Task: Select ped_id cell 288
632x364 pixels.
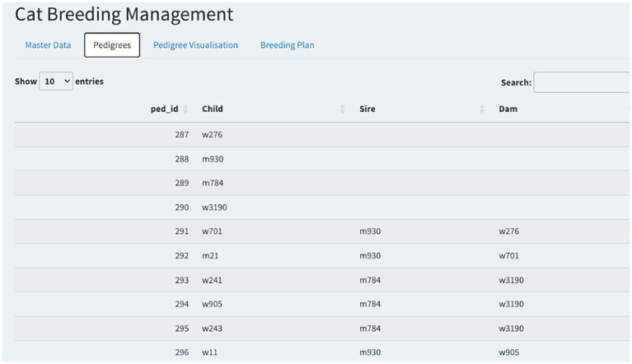Action: tap(182, 159)
